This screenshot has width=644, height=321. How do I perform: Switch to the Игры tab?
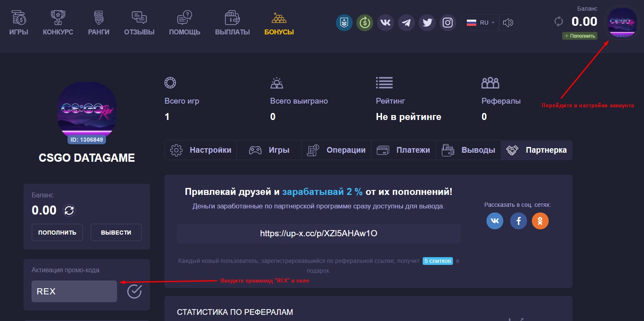point(269,150)
